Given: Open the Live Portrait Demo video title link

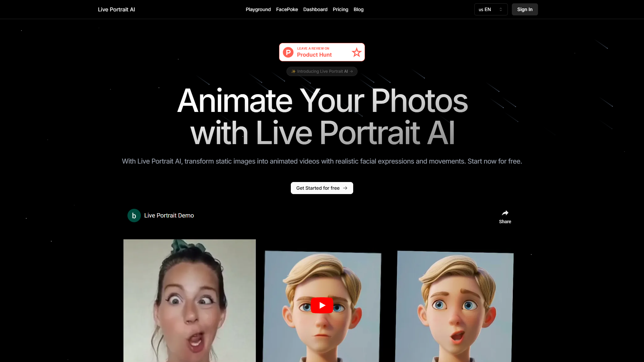Looking at the screenshot, I should (x=169, y=216).
